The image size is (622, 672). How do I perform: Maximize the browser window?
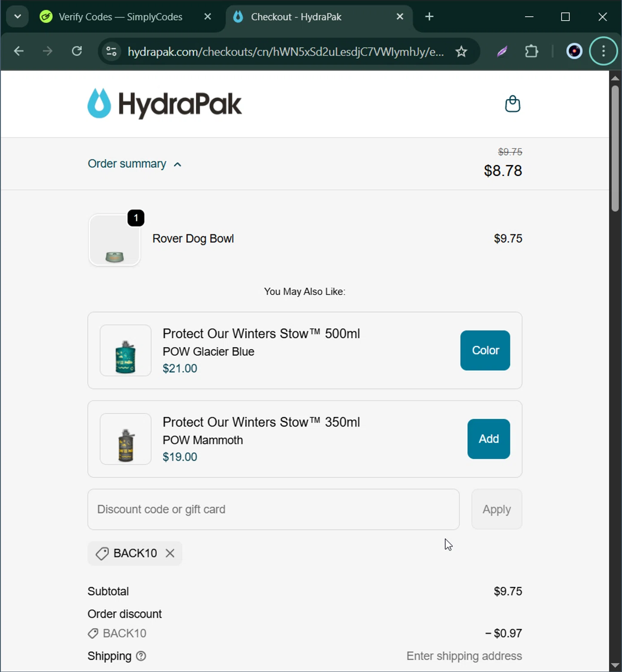click(566, 17)
